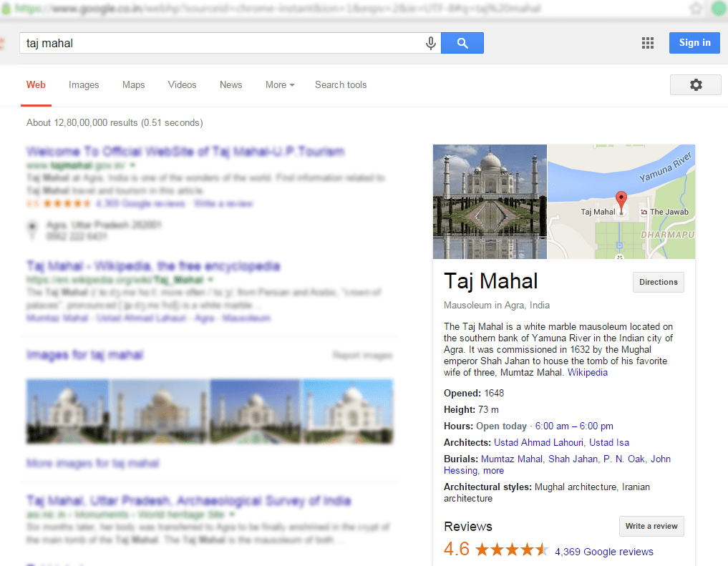Open the Google apps grid icon
The width and height of the screenshot is (728, 566).
pyautogui.click(x=648, y=43)
